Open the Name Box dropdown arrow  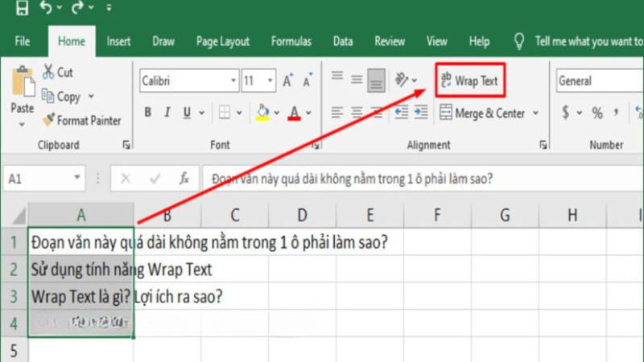coord(76,177)
